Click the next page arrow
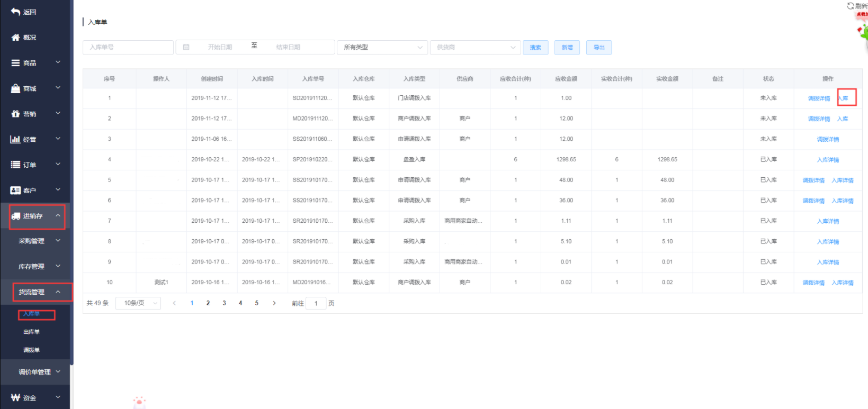 click(x=274, y=303)
